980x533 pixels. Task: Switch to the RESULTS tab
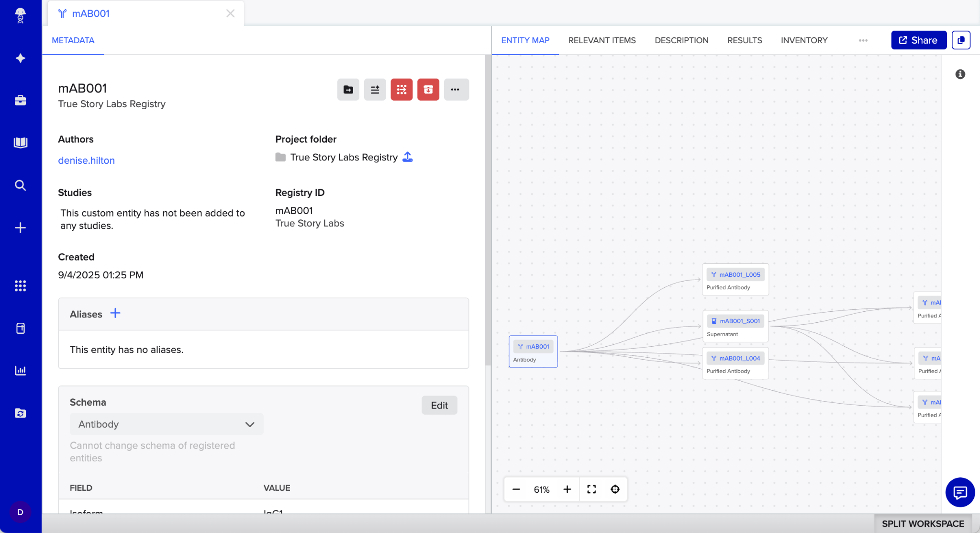(x=745, y=41)
